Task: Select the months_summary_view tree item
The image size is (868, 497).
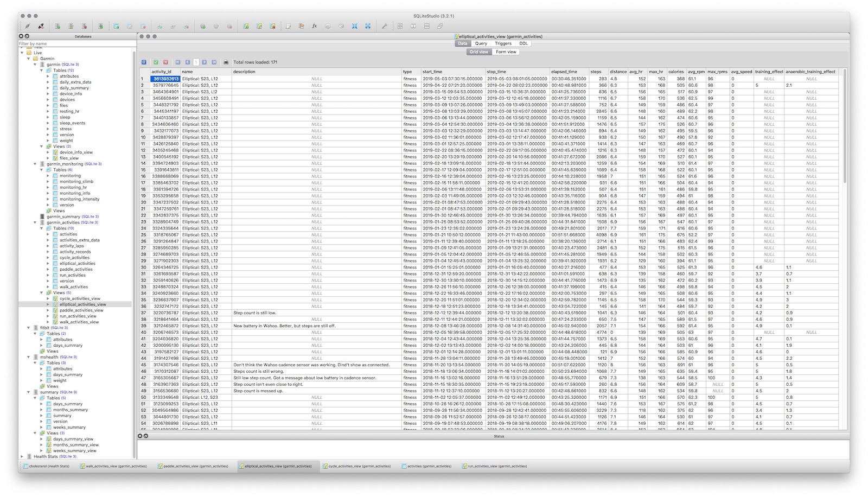Action: click(x=76, y=445)
